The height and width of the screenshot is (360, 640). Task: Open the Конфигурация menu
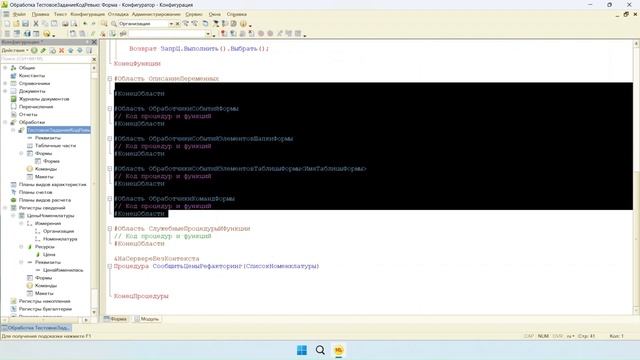87,14
